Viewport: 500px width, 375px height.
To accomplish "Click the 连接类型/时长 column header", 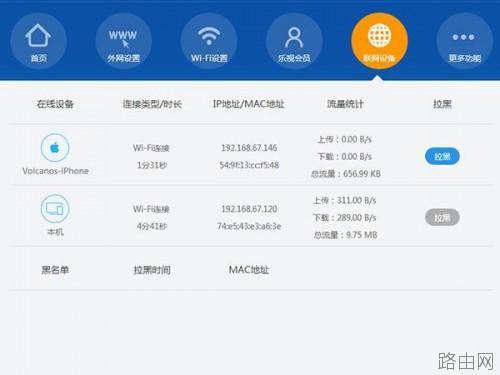I will click(152, 104).
